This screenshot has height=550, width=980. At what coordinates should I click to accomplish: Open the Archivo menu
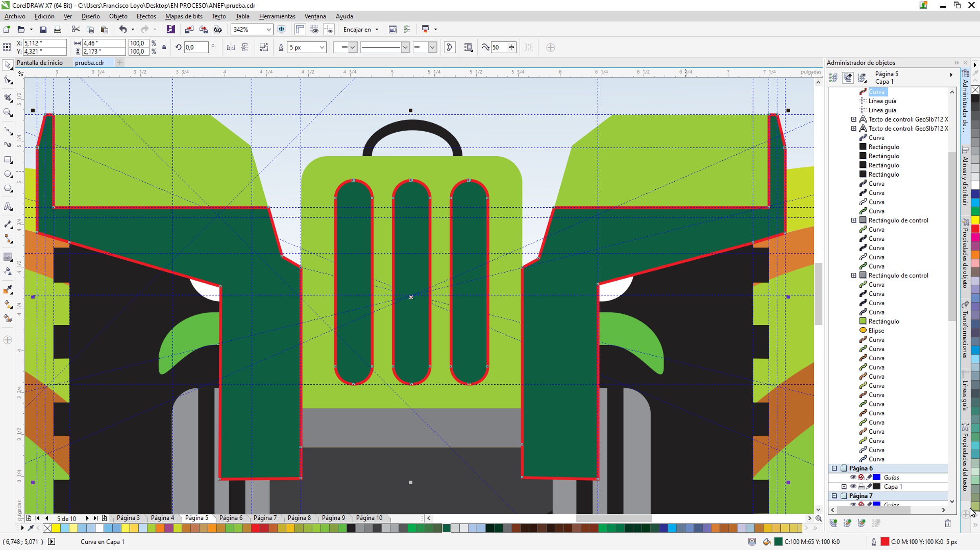click(15, 16)
